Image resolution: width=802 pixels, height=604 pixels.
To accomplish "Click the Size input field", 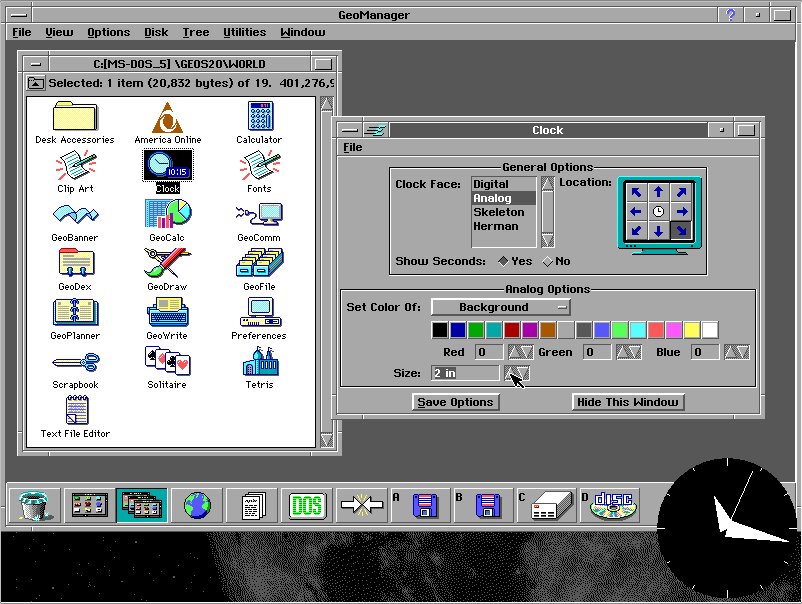I will click(x=465, y=373).
